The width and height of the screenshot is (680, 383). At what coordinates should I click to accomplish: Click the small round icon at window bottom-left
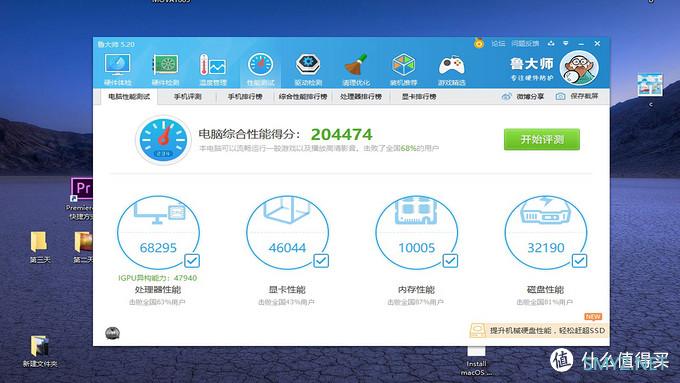(x=112, y=333)
